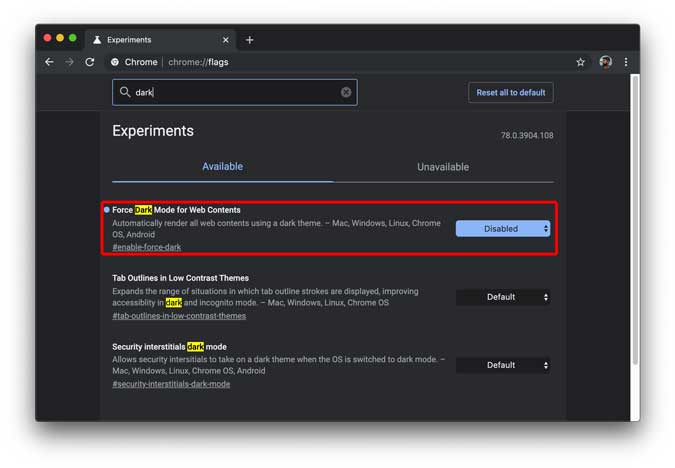Focus the search flags input field

235,92
